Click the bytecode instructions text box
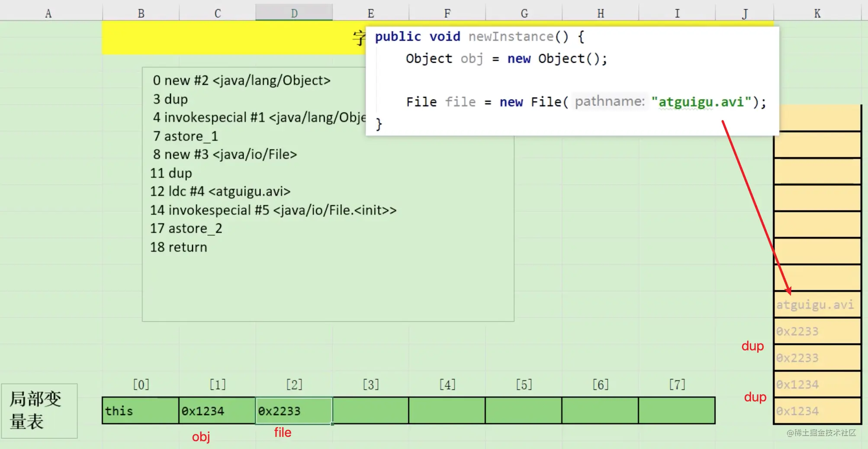 (x=328, y=194)
